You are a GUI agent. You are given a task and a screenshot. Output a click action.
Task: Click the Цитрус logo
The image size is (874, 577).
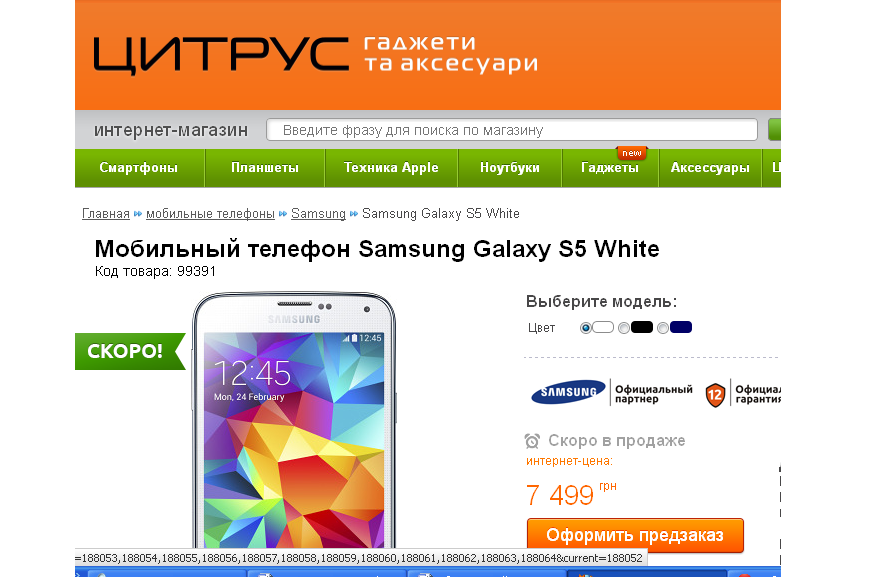tap(221, 55)
